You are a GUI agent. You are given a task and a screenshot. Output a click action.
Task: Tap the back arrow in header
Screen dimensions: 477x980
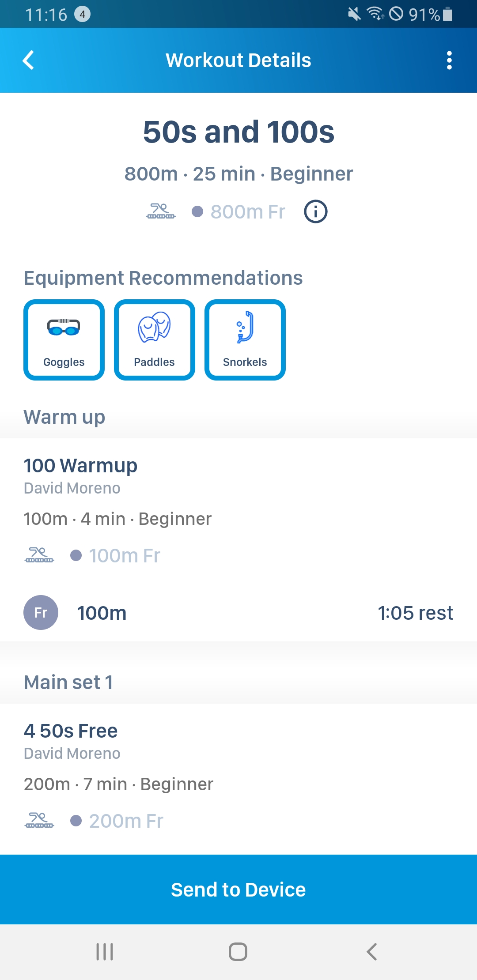coord(28,60)
